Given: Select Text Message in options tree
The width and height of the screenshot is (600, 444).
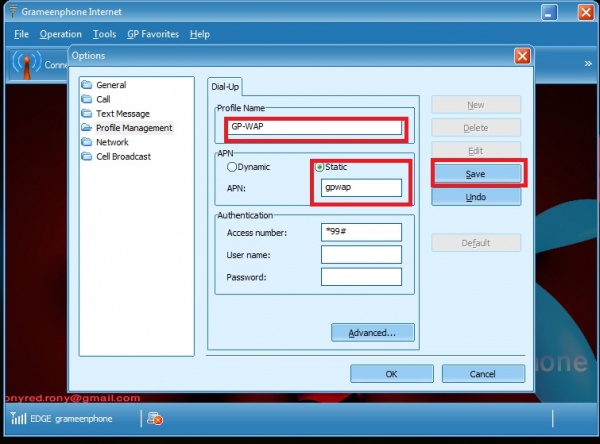Looking at the screenshot, I should [123, 113].
